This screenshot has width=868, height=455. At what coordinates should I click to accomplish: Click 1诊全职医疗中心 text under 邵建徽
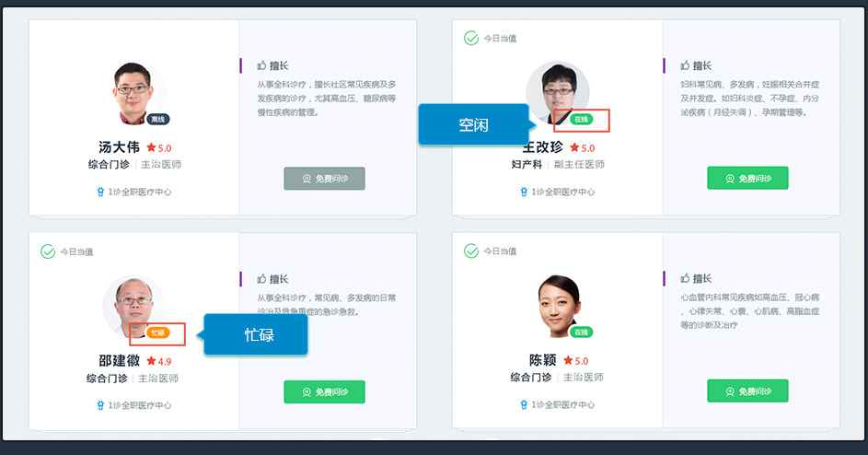coord(140,405)
